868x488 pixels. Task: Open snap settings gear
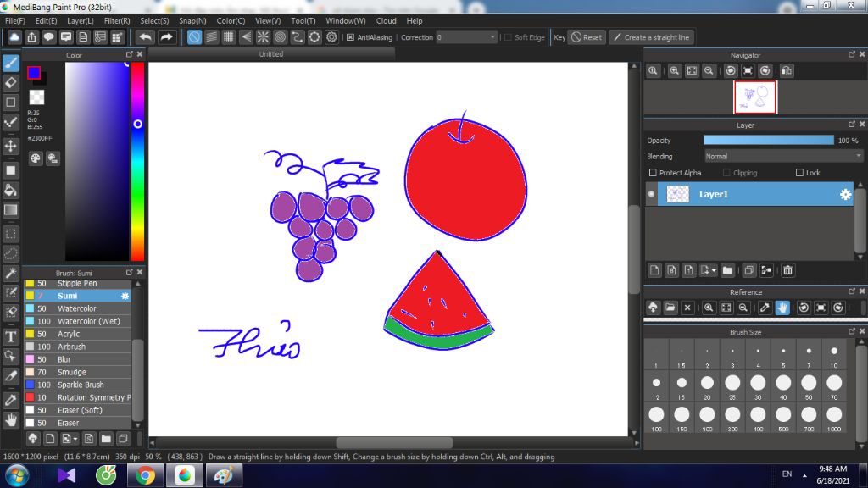coord(331,37)
